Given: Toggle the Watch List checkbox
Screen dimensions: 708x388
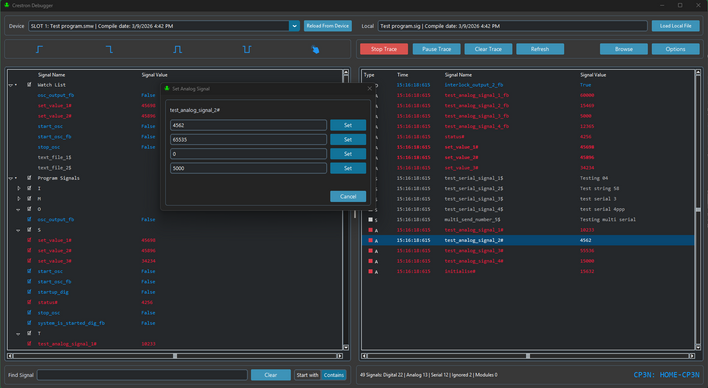Looking at the screenshot, I should tap(29, 84).
